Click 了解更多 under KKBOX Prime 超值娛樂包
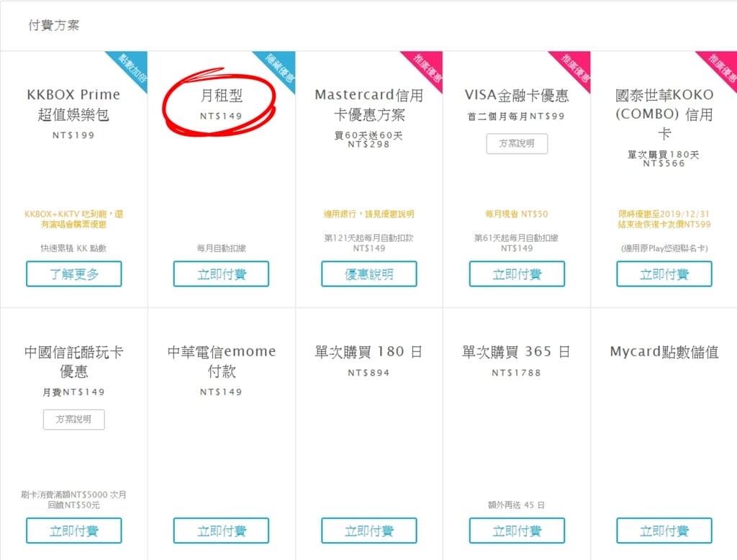737x560 pixels. click(x=74, y=274)
